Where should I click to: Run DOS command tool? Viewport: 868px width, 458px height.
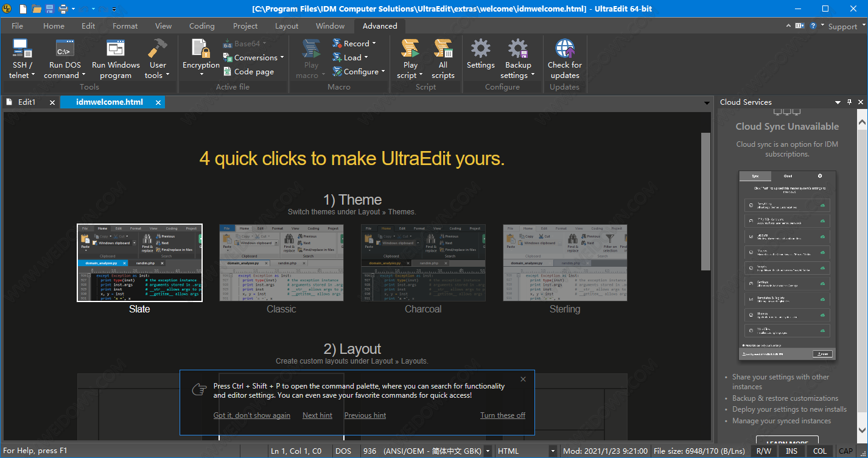click(65, 59)
